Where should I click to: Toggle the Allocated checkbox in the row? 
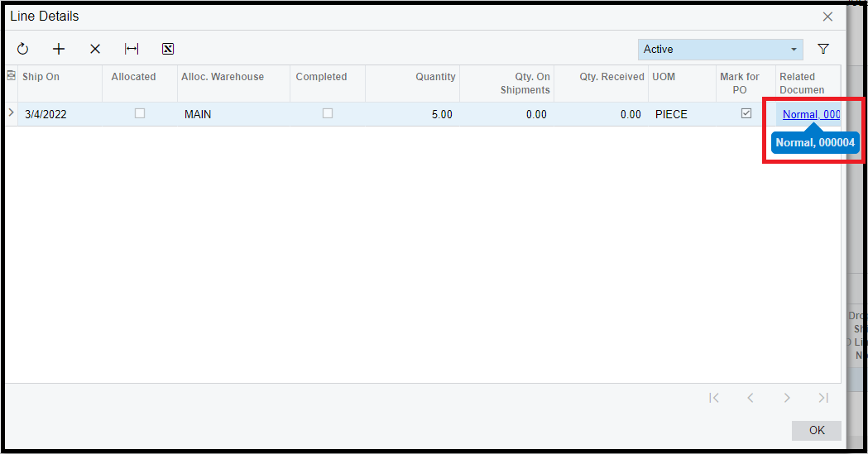pos(140,114)
